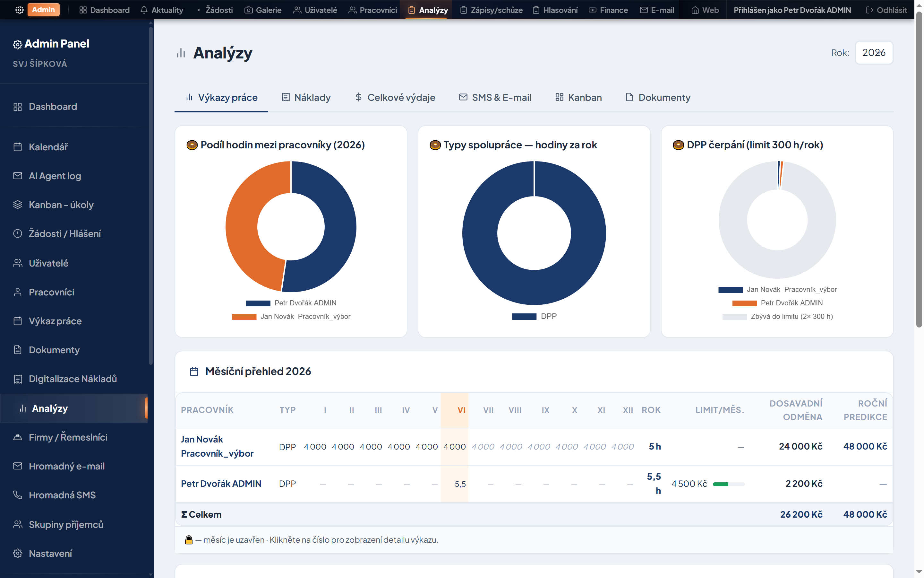
Task: Click the Analýzy bar chart icon in sidebar
Action: point(23,408)
